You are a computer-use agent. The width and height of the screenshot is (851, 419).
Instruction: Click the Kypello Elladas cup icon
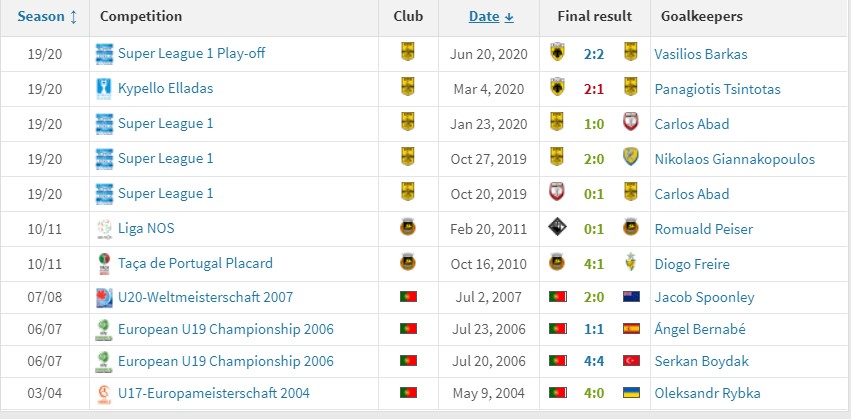[x=103, y=89]
